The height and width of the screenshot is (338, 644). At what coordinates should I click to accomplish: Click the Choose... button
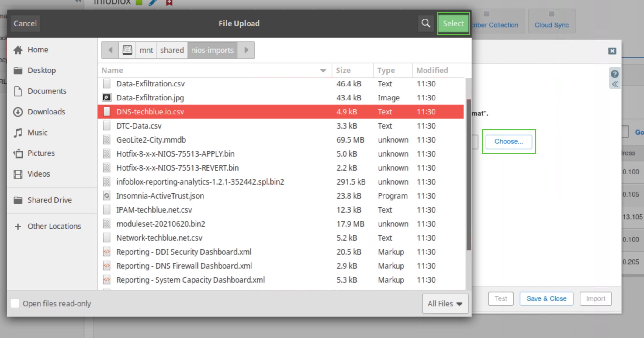(x=508, y=141)
